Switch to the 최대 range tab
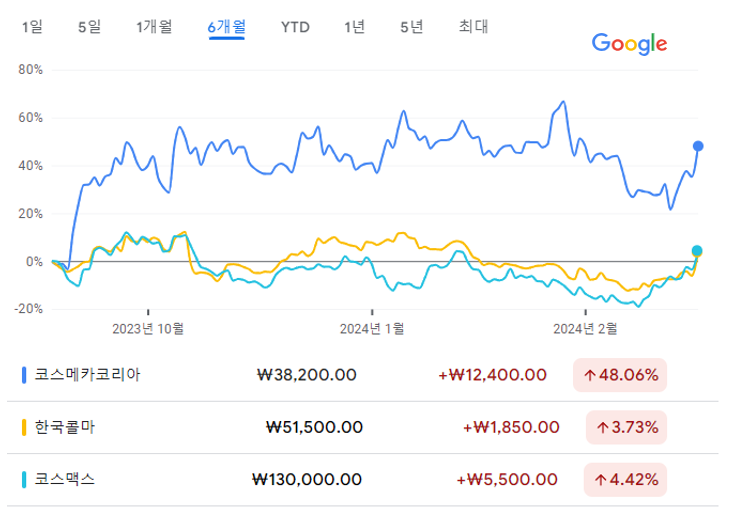The width and height of the screenshot is (735, 519). pyautogui.click(x=473, y=26)
